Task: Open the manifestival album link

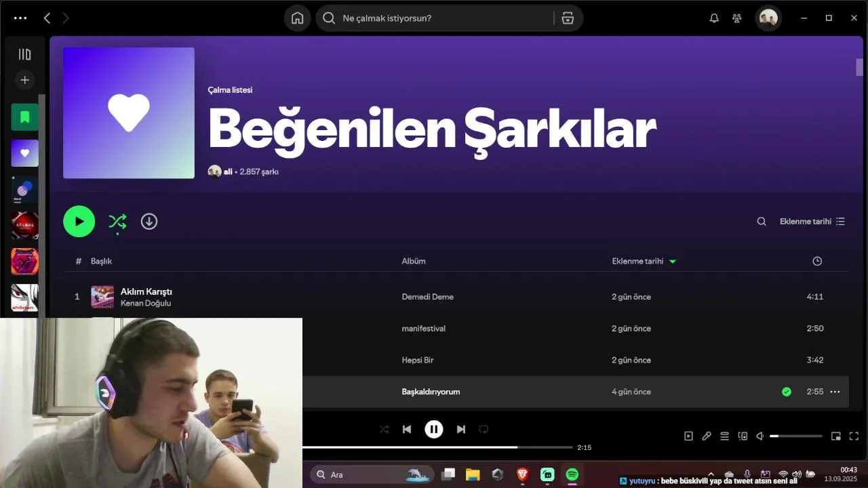Action: pos(423,329)
